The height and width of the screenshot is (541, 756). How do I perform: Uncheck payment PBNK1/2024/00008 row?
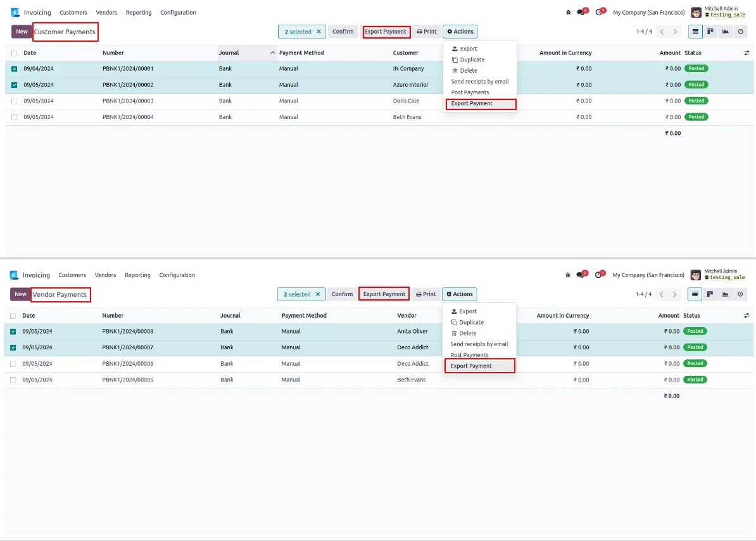[x=13, y=332]
